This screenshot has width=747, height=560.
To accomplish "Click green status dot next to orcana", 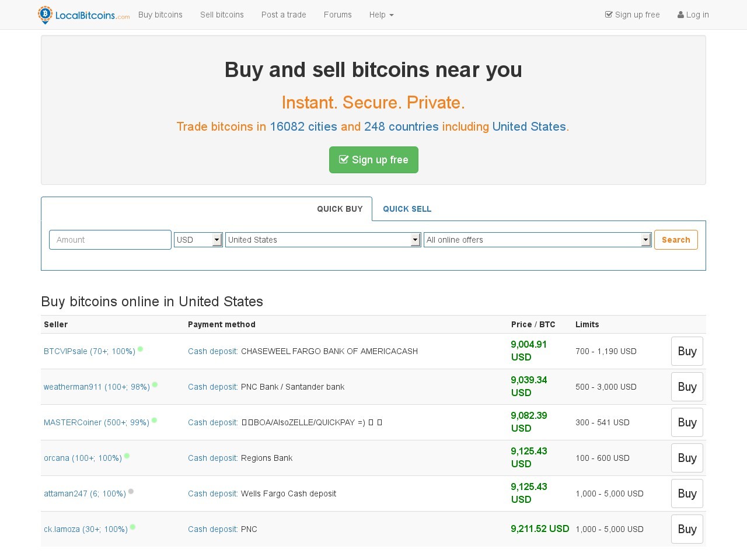I will coord(127,456).
